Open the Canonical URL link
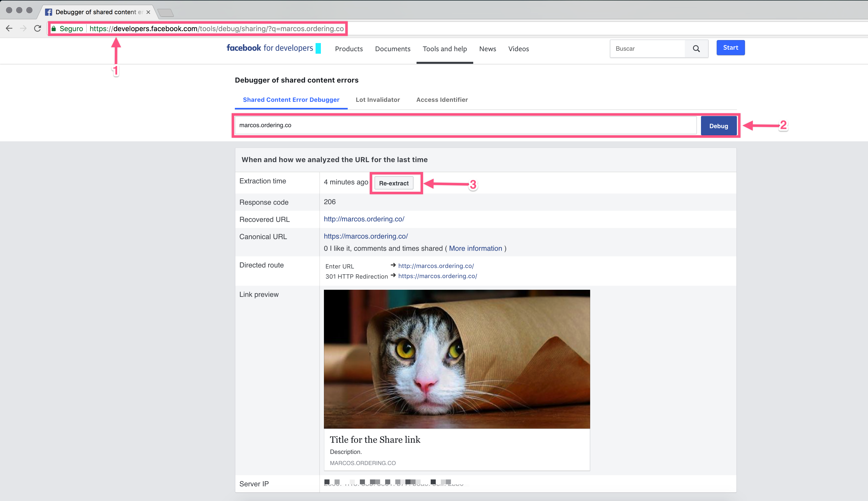This screenshot has width=868, height=501. (x=365, y=236)
